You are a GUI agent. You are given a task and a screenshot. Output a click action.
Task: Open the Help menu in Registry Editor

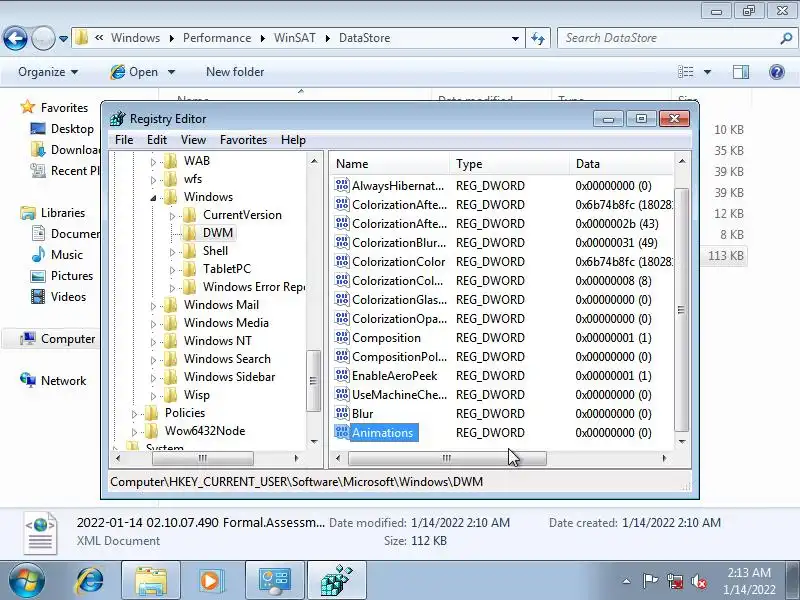coord(293,140)
